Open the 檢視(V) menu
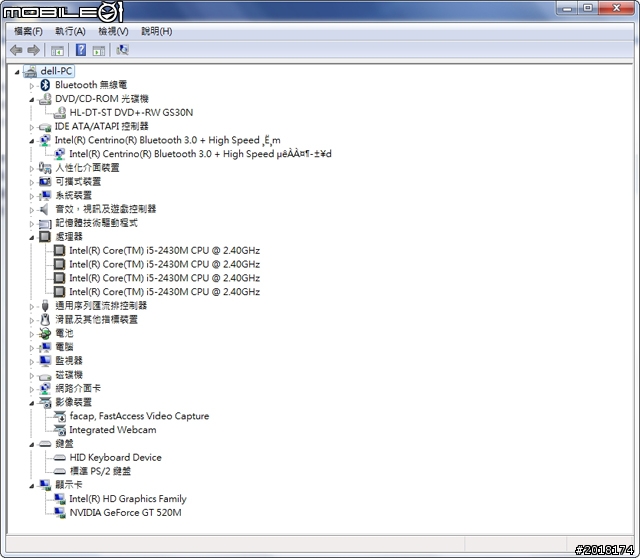 point(113,31)
